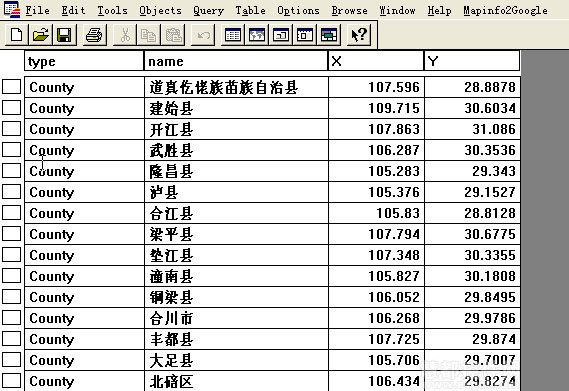Open the Options menu
The width and height of the screenshot is (569, 391).
298,11
